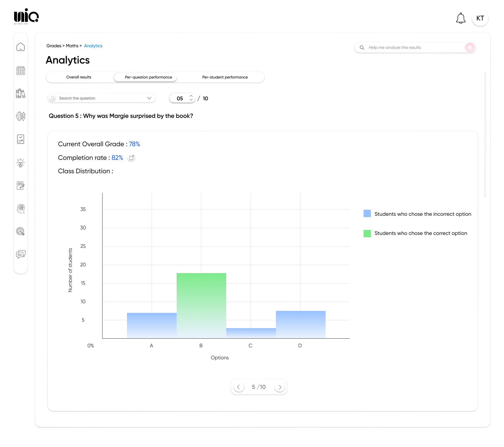
Task: Open the Library books icon
Action: (21, 93)
